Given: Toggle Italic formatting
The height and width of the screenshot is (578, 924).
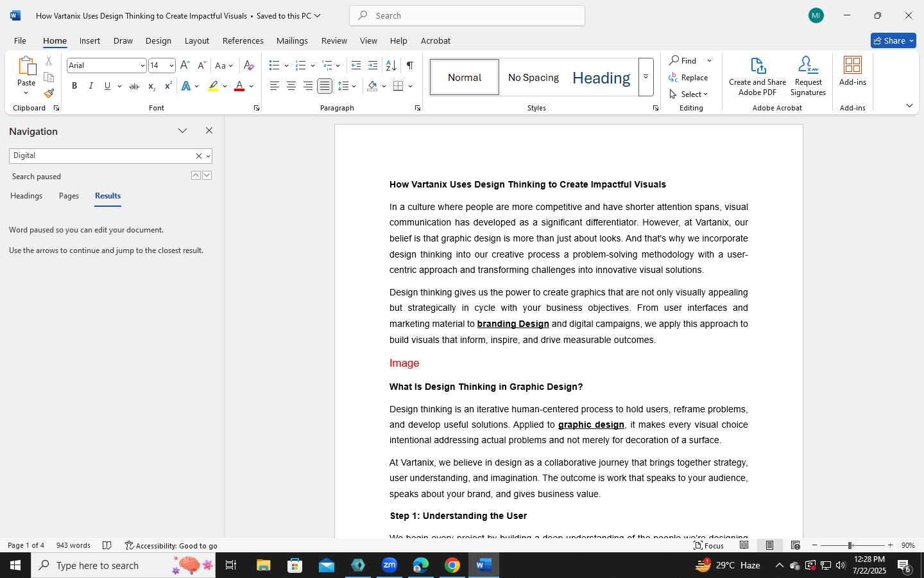Looking at the screenshot, I should [x=91, y=86].
